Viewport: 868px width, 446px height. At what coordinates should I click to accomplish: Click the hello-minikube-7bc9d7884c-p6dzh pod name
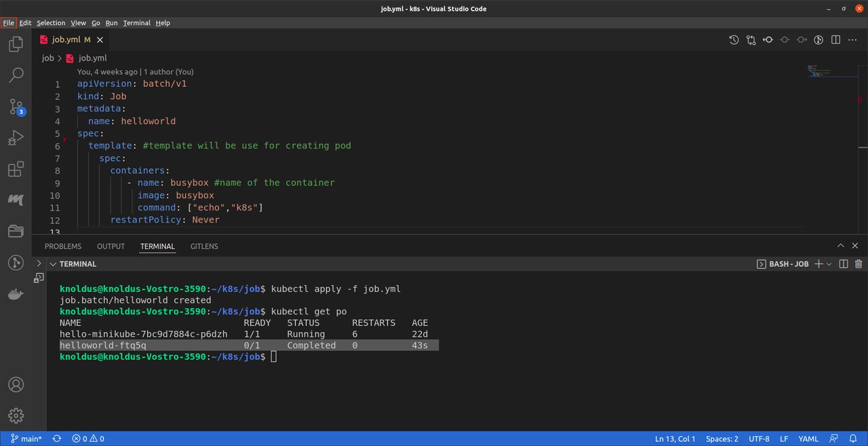tap(144, 334)
